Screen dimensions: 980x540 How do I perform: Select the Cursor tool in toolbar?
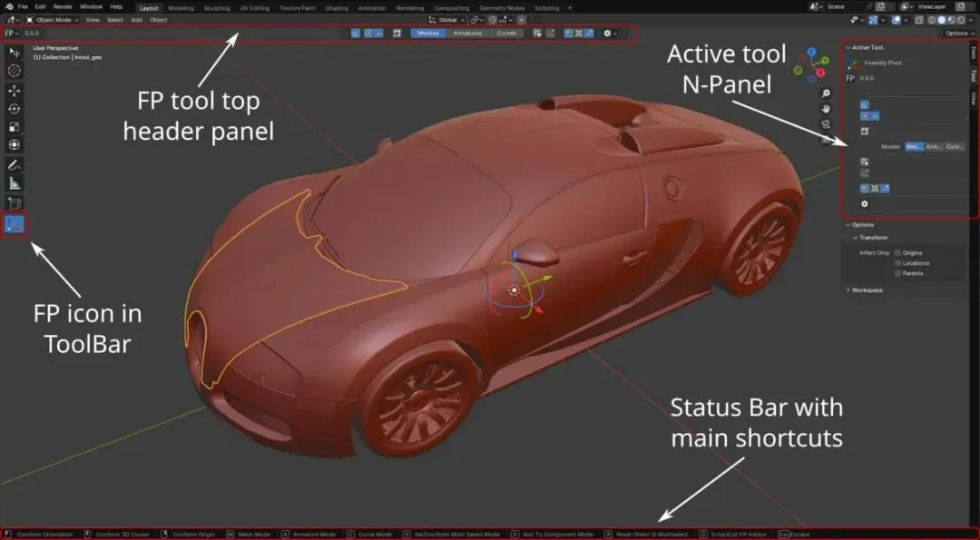pos(15,71)
